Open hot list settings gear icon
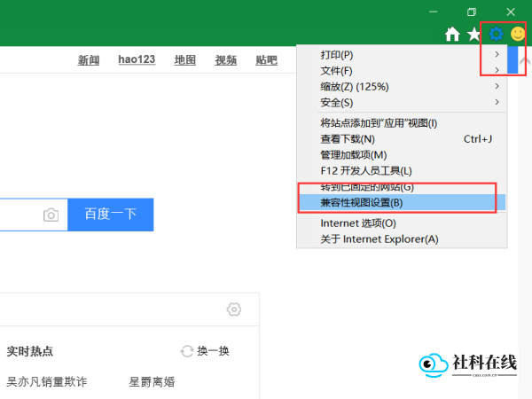Screen dimensions: 532x399 (x=234, y=309)
